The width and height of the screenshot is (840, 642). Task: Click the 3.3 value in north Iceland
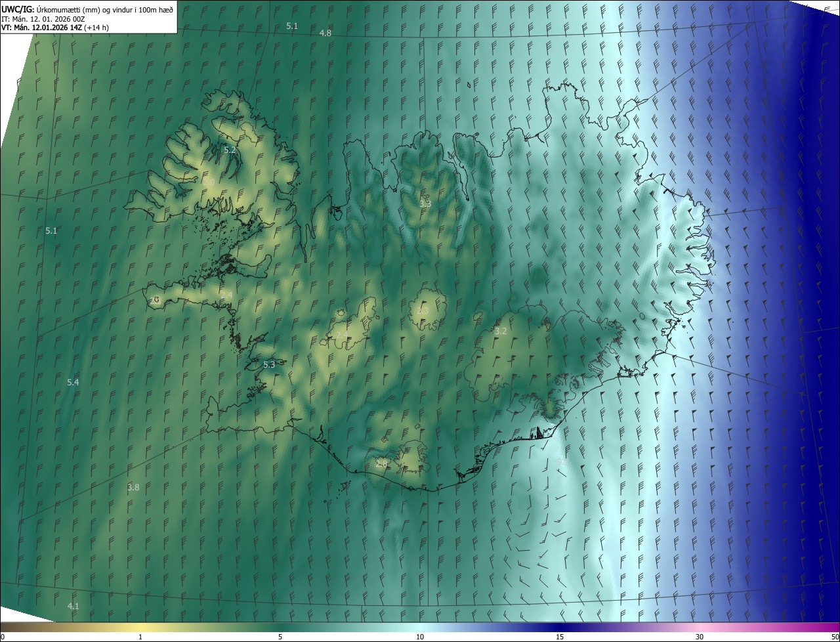[x=425, y=203]
